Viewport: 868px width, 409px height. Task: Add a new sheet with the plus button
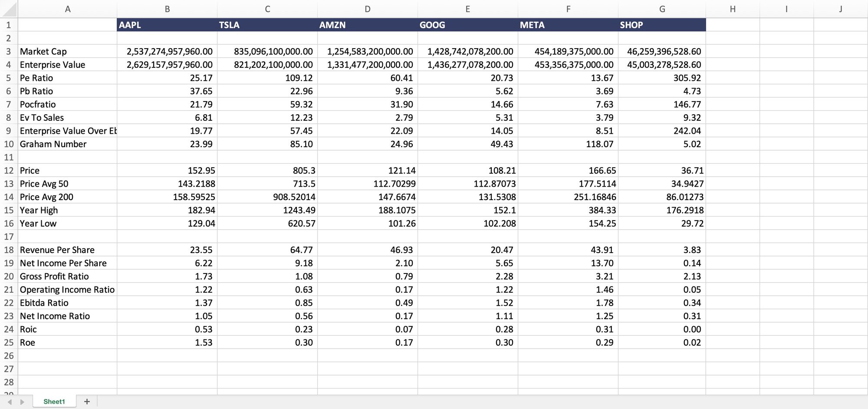coord(87,402)
